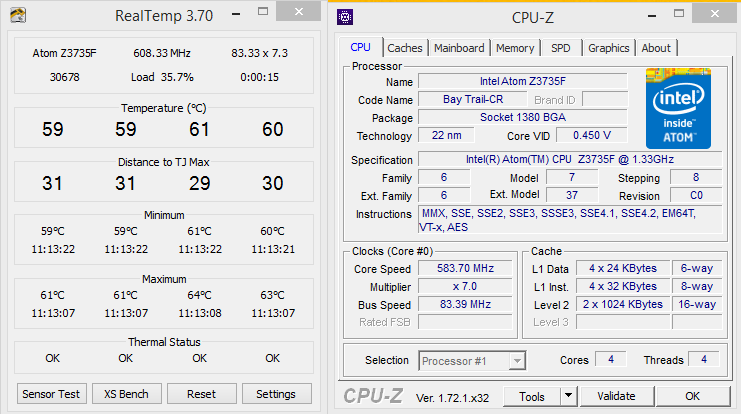This screenshot has width=741, height=414.
Task: Minimize the RealTemp window
Action: [x=236, y=14]
